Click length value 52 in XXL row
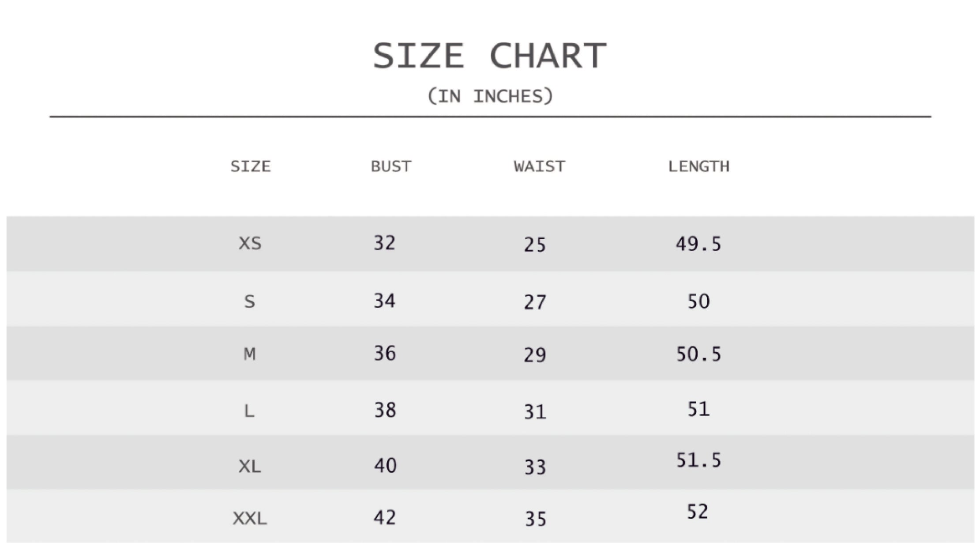This screenshot has height=543, width=980. click(697, 512)
